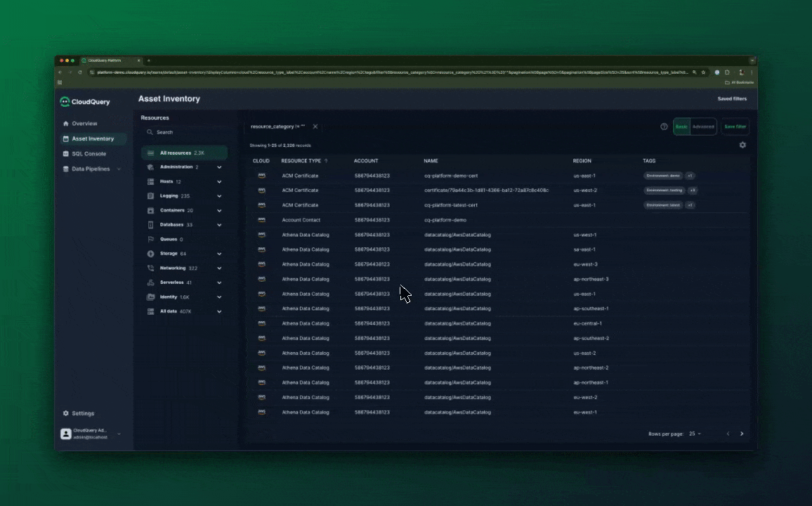Switch filter mode to Basic
The height and width of the screenshot is (506, 812).
point(681,126)
